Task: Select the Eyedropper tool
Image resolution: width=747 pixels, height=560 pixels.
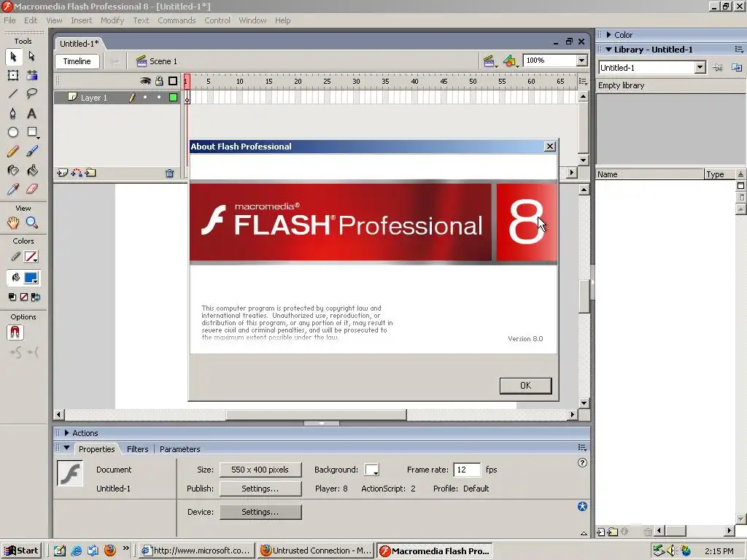Action: tap(13, 189)
